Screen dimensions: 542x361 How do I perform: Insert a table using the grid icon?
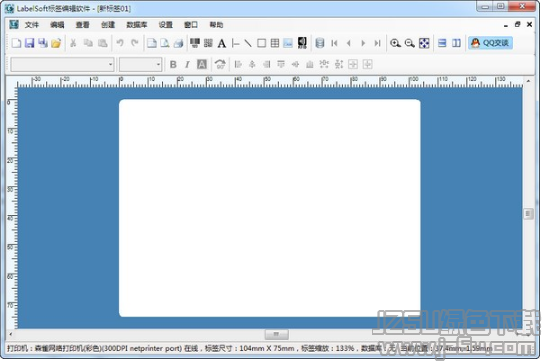[275, 43]
